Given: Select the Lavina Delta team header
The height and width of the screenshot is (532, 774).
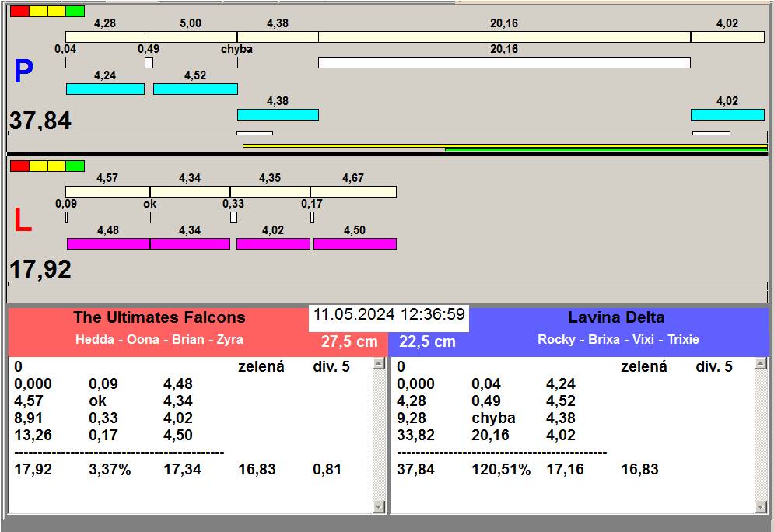Looking at the screenshot, I should [x=616, y=317].
